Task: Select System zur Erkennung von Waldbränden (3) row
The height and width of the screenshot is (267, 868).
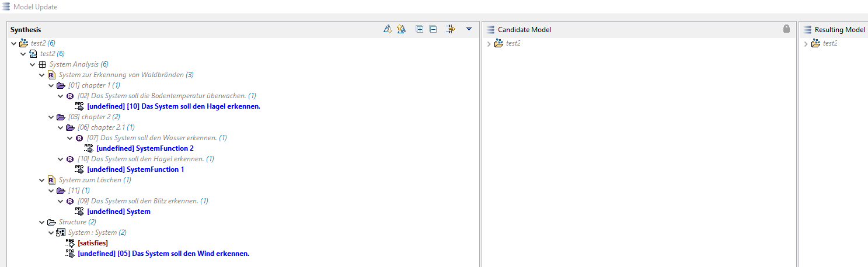Action: pos(126,75)
